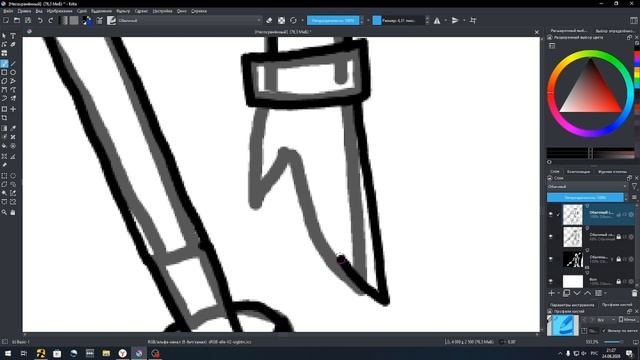The height and width of the screenshot is (360, 640).
Task: Toggle horizontal mirror tool icon
Action: pyautogui.click(x=437, y=20)
